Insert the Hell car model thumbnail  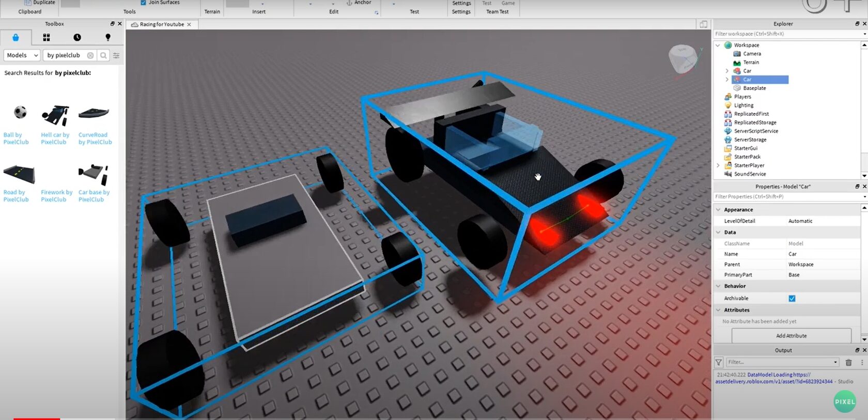point(55,116)
